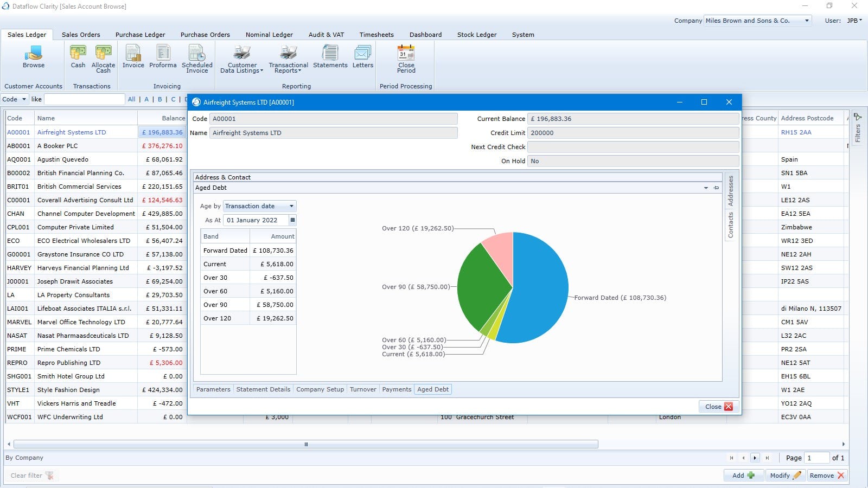Switch to the Parameters tab
868x488 pixels.
213,389
